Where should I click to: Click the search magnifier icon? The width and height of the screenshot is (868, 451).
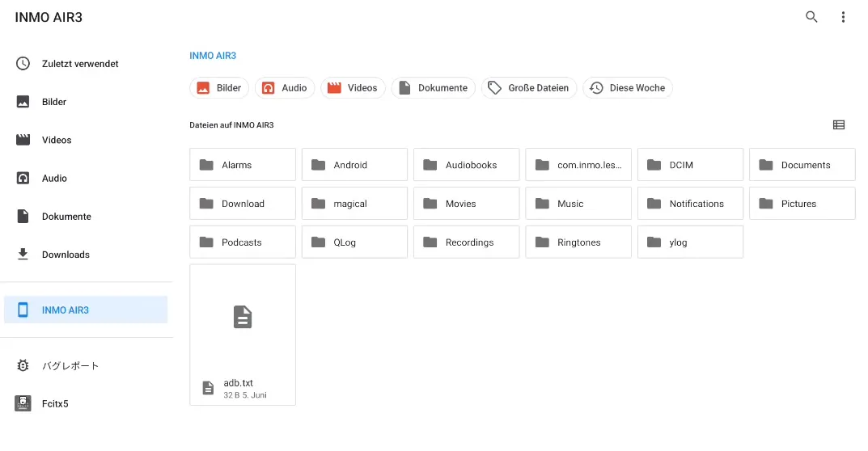click(811, 17)
